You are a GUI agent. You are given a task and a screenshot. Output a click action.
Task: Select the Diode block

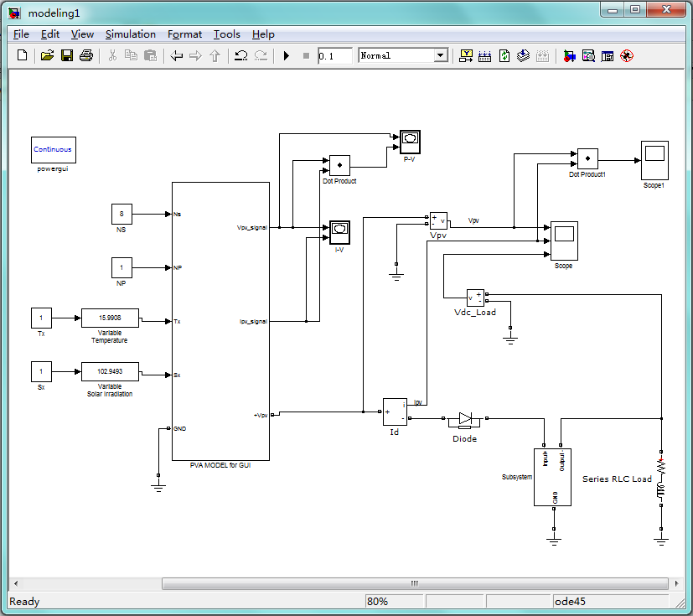(x=464, y=418)
